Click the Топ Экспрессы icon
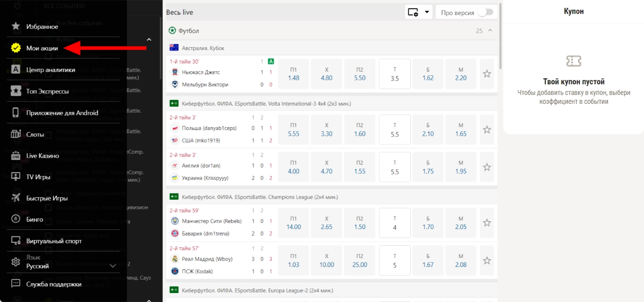This screenshot has width=644, height=302. [x=16, y=91]
